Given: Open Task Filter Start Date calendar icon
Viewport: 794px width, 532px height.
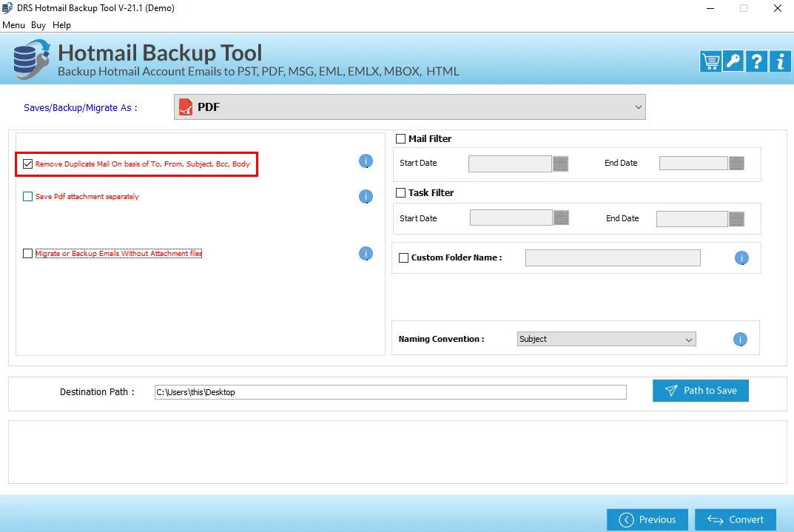Looking at the screenshot, I should [561, 218].
